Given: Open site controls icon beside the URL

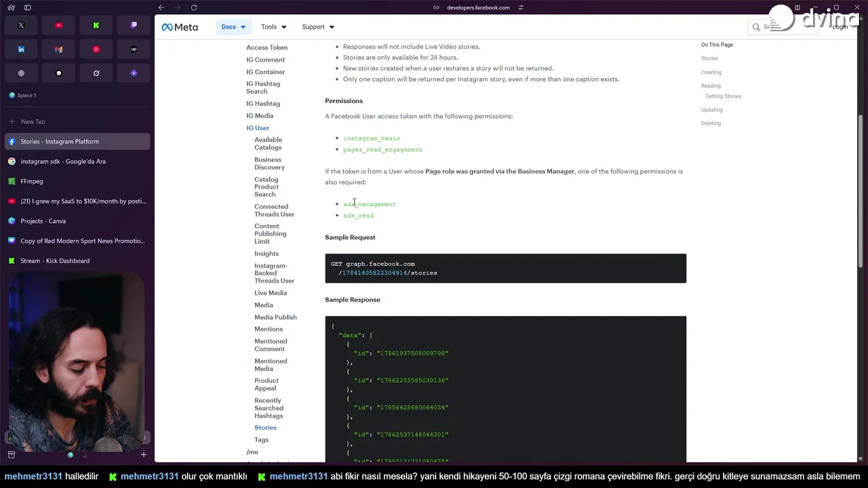Looking at the screenshot, I should tap(521, 7).
